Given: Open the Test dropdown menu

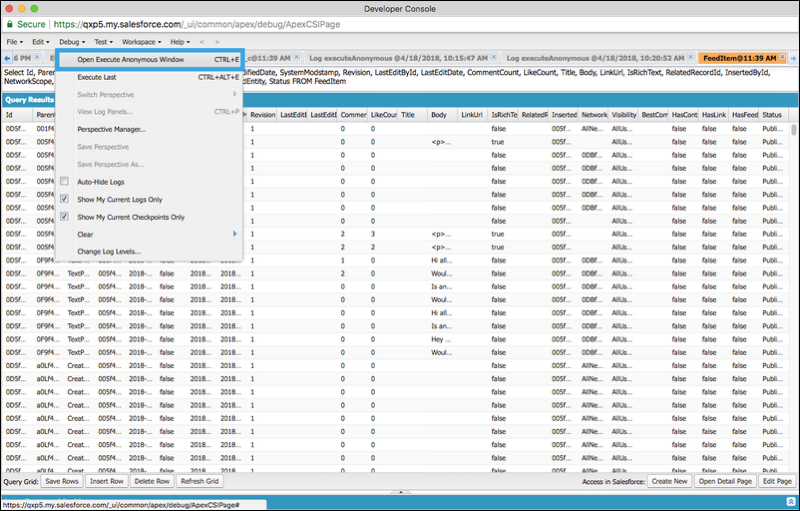Looking at the screenshot, I should 102,42.
